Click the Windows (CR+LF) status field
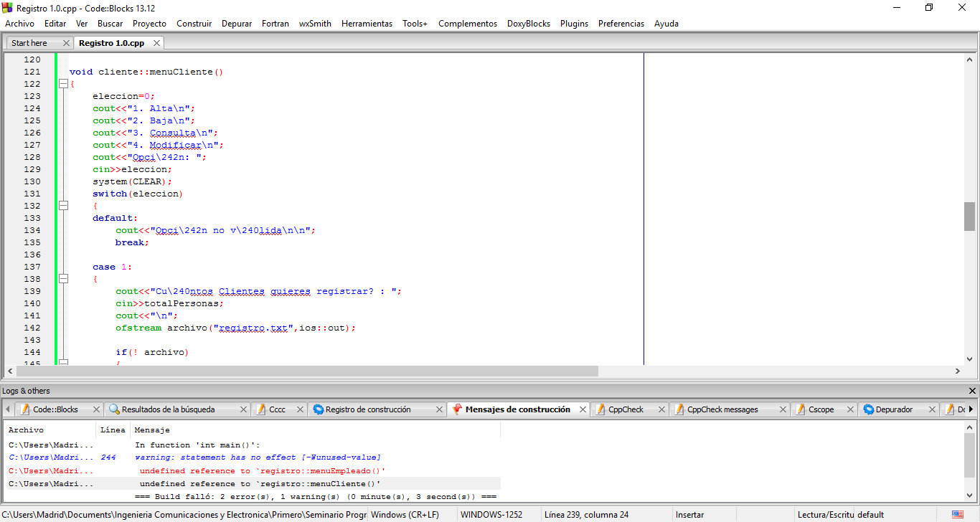This screenshot has height=522, width=980. coord(412,515)
